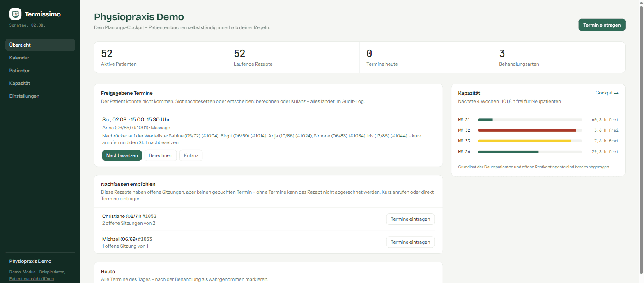Screen dimensions: 644x283
Task: Open the Patientenansicht öffnen link
Action: click(32, 279)
